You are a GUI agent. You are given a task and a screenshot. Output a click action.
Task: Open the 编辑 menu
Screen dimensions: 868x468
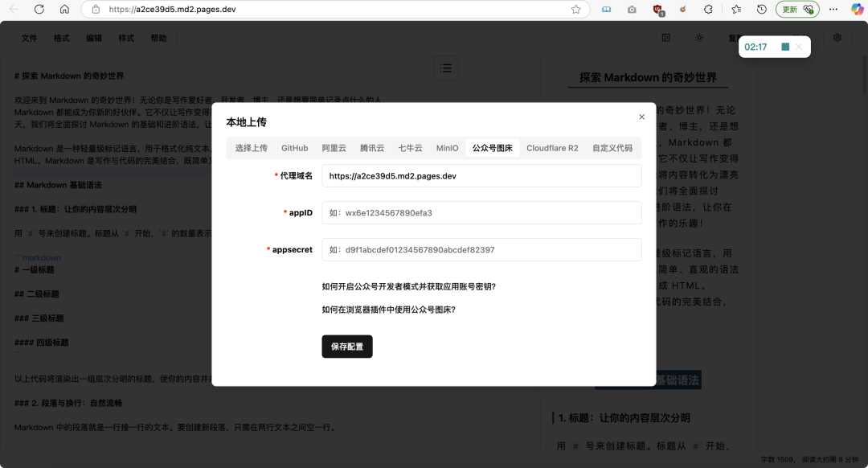click(94, 38)
